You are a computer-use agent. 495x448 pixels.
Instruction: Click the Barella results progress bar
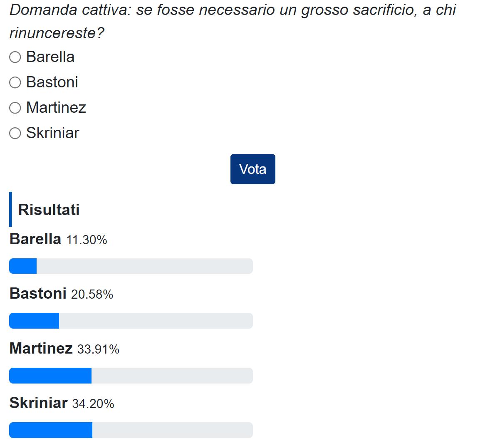click(x=131, y=266)
